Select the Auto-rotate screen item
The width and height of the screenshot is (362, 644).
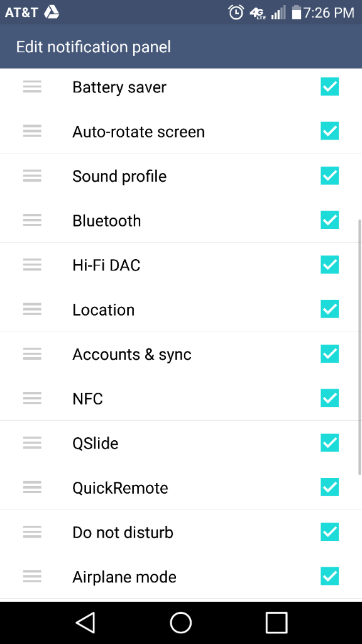(x=181, y=131)
